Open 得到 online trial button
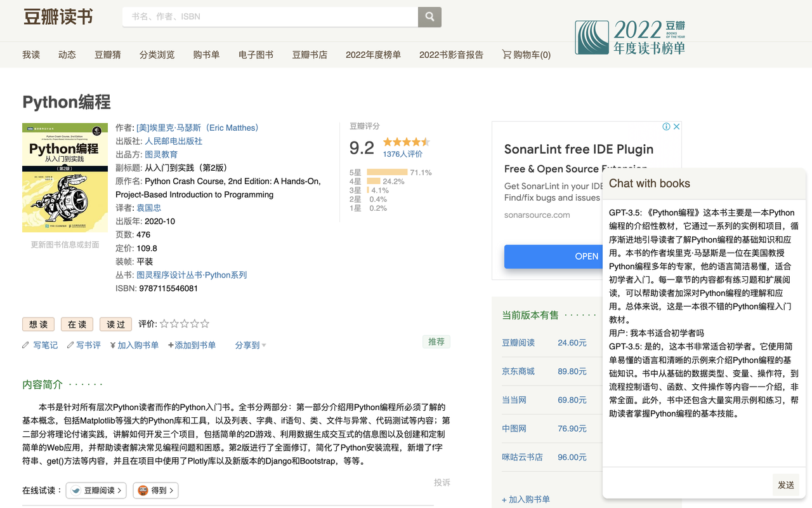812x508 pixels. pos(155,490)
